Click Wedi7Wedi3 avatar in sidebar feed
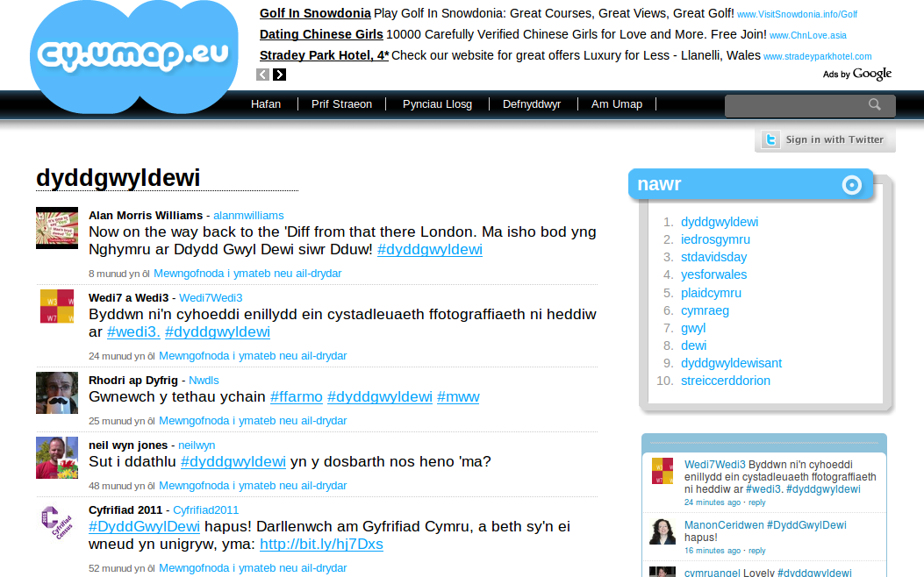The width and height of the screenshot is (924, 577). click(663, 471)
